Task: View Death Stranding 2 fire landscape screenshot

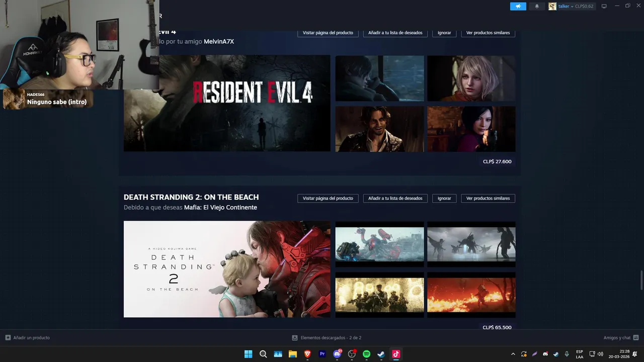Action: click(471, 295)
